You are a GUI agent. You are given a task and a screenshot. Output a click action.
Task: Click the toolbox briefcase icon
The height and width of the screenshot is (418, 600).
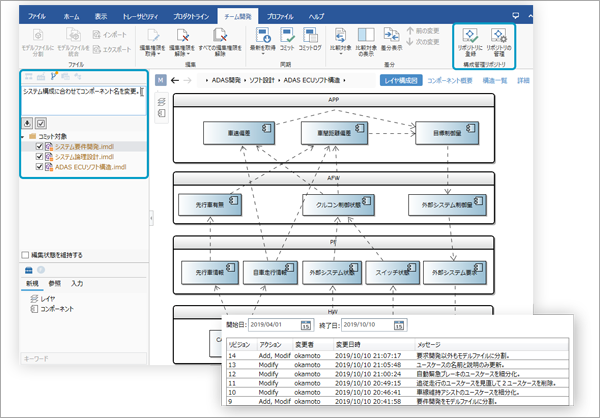tap(29, 270)
